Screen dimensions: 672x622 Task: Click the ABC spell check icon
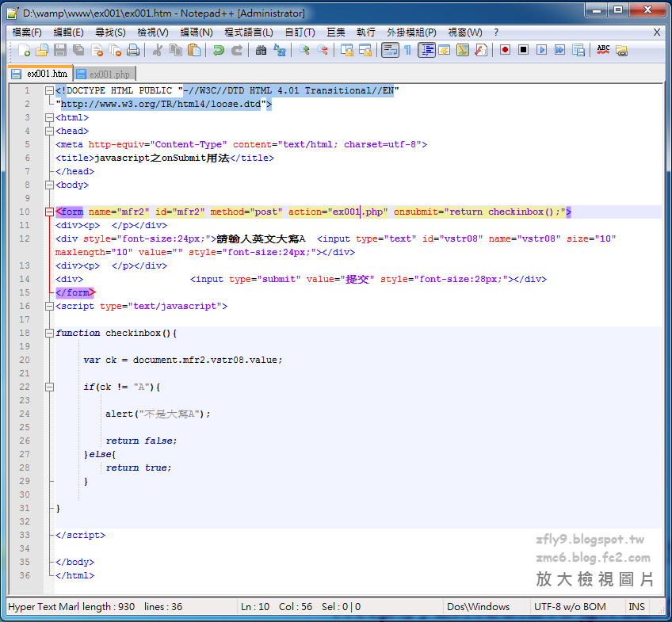coord(603,50)
